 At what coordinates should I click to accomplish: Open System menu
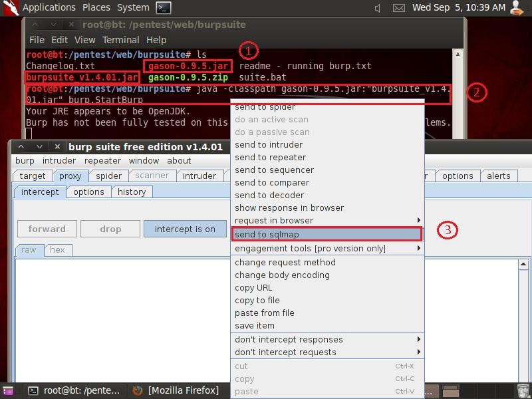click(x=133, y=7)
